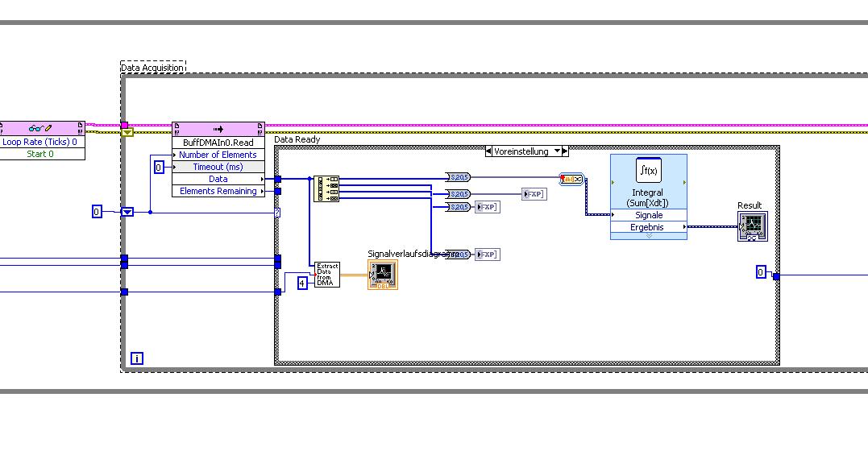Click the numeric constant 0 feeding the shift register

click(x=97, y=212)
